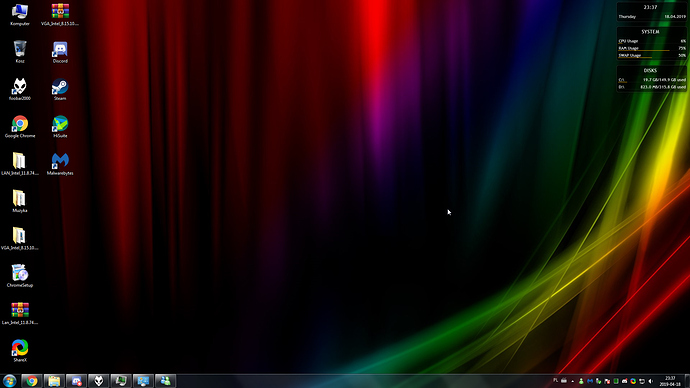Switch to foobar2000 in the taskbar
Screen dimensions: 690x388
pyautogui.click(x=99, y=381)
